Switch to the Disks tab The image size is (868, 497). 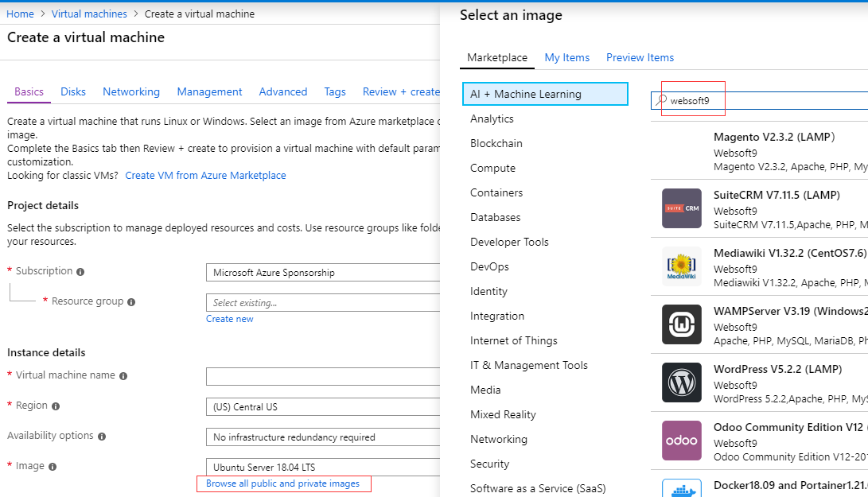point(73,91)
